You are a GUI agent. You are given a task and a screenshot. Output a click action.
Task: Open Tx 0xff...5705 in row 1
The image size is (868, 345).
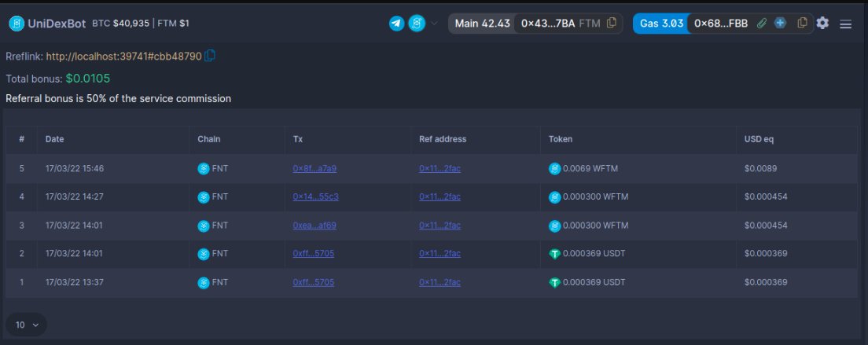tap(314, 283)
